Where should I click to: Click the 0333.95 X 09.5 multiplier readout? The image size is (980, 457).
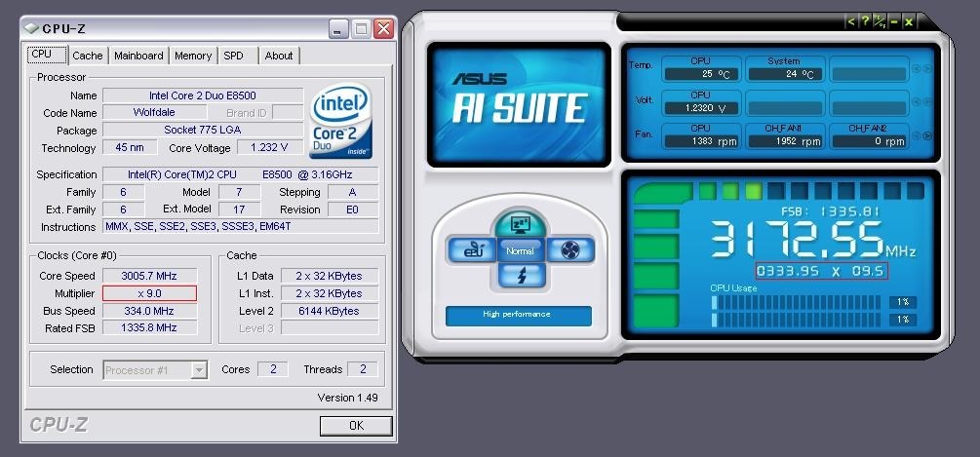tap(821, 271)
